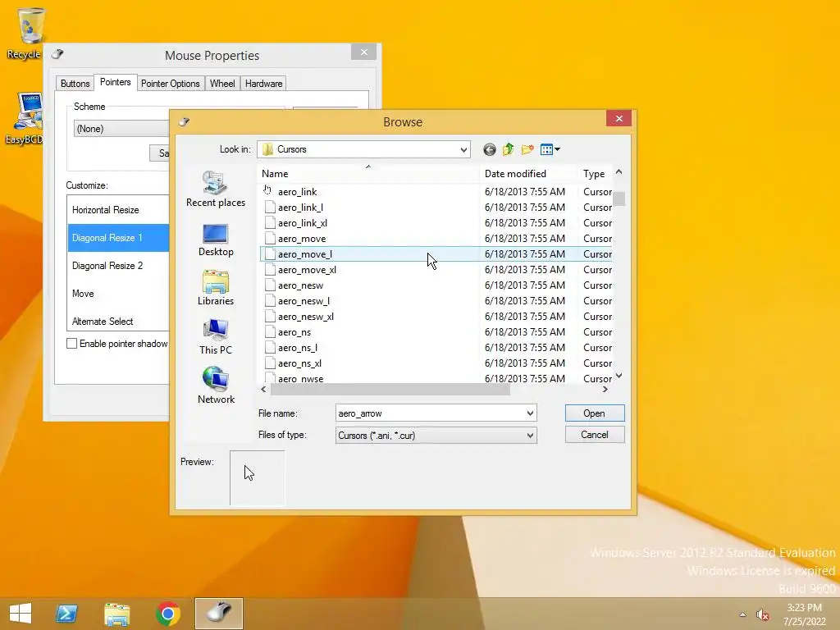The height and width of the screenshot is (630, 840).
Task: Click the taskbar clock showing 3:23 PM
Action: coord(804,614)
